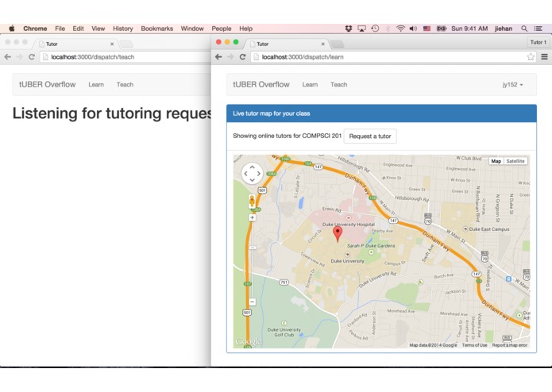Click the US flag input source icon
This screenshot has width=552, height=392.
click(x=427, y=29)
